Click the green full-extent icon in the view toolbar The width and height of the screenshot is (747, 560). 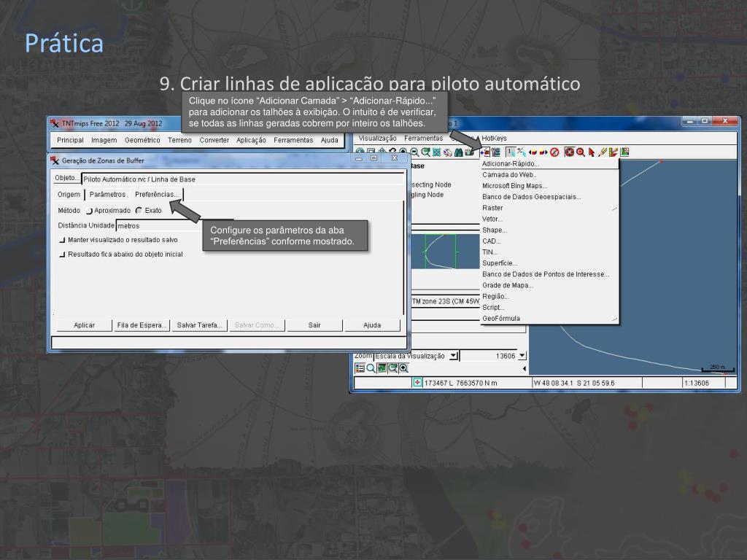click(x=436, y=152)
